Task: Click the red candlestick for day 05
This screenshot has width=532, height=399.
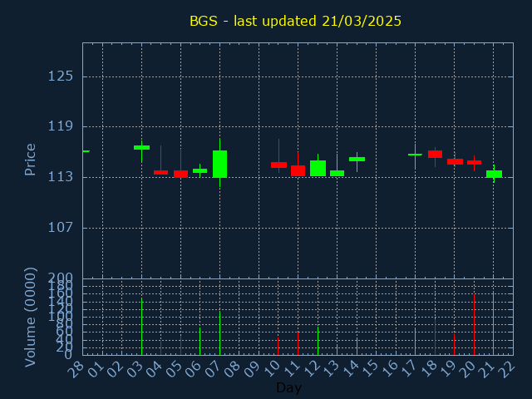Action: coord(181,174)
